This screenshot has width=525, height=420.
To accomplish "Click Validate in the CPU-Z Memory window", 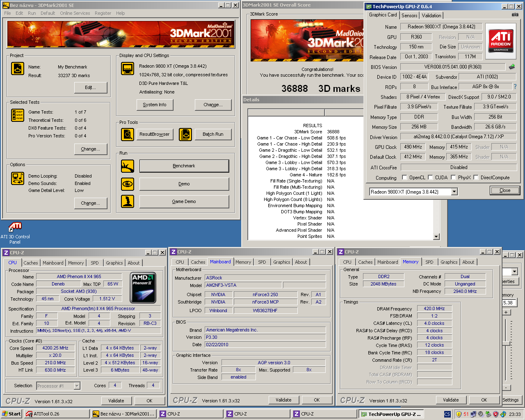I will 451,400.
